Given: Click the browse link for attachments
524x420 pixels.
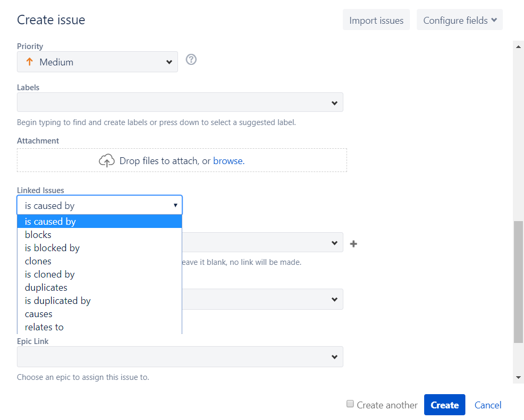Looking at the screenshot, I should point(228,161).
